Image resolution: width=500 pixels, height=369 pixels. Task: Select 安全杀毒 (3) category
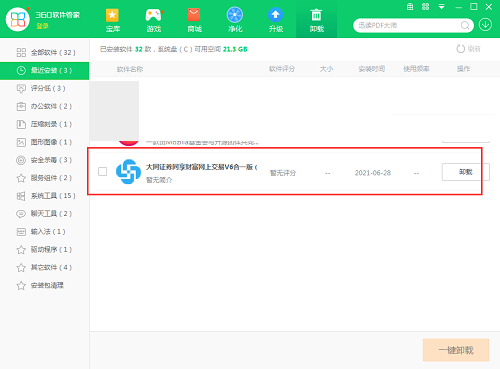pyautogui.click(x=45, y=160)
